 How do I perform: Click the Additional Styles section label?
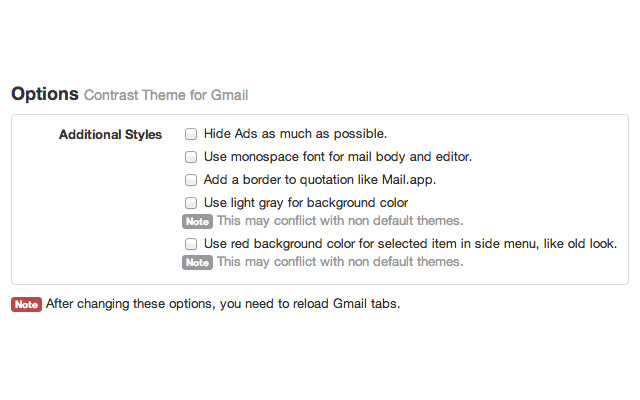point(110,134)
